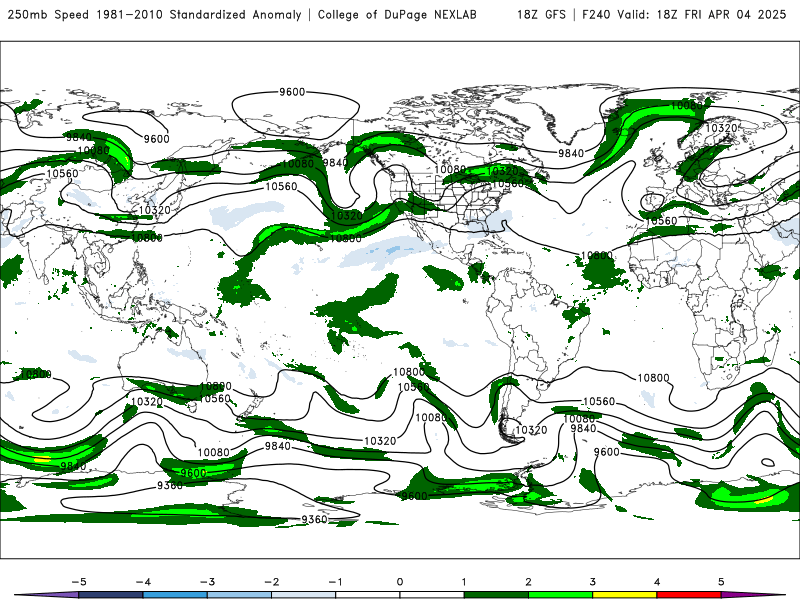Image resolution: width=800 pixels, height=600 pixels.
Task: Click the '250mb Speed 1981-2010 Standardized Anomaly' title
Action: (155, 15)
